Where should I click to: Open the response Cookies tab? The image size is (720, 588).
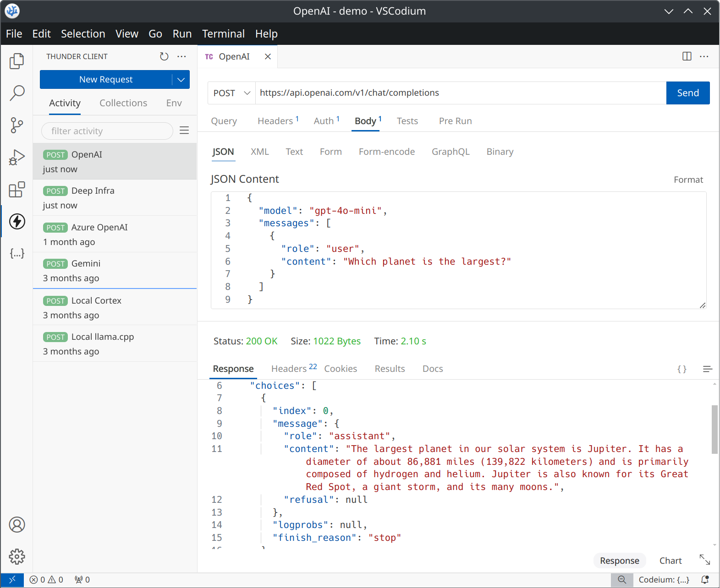341,369
